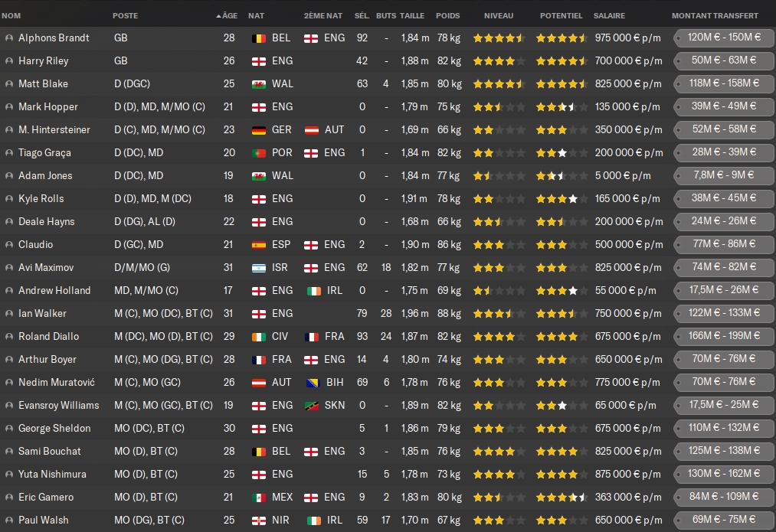Image resolution: width=776 pixels, height=532 pixels.
Task: Select Ian Walker's height 1,96 m
Action: (414, 314)
